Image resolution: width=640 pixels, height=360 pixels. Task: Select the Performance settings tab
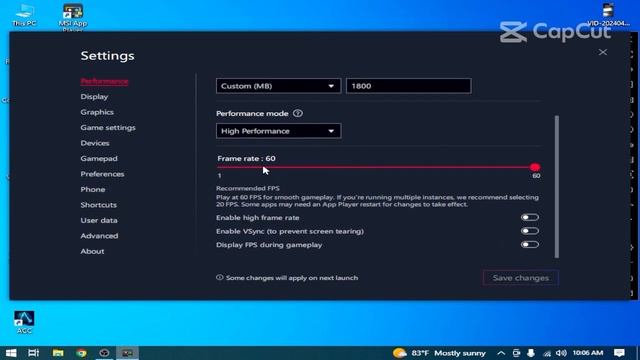[x=104, y=81]
